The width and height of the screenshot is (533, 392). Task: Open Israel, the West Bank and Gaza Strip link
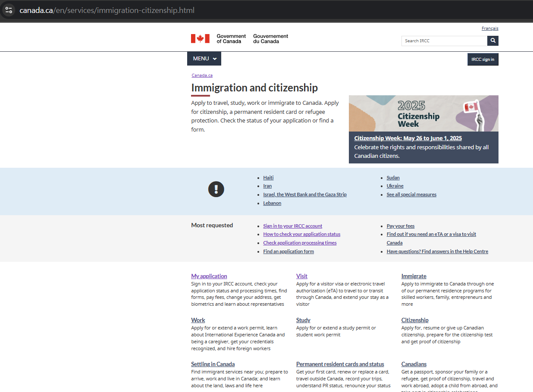pos(305,194)
